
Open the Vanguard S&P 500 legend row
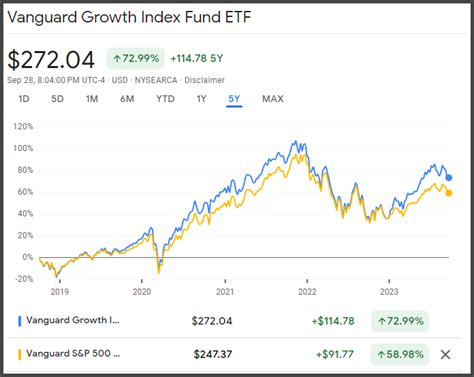234,354
